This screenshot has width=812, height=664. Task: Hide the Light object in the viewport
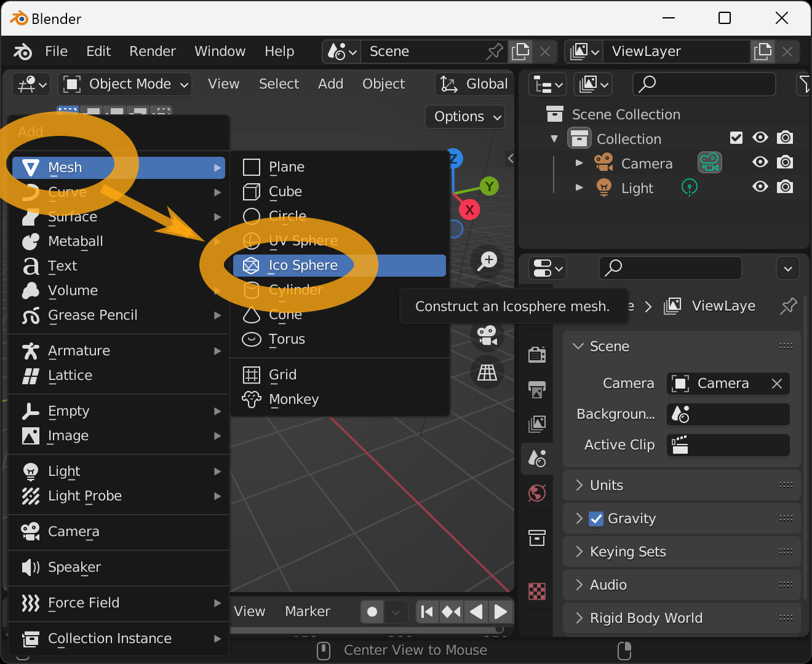(760, 187)
